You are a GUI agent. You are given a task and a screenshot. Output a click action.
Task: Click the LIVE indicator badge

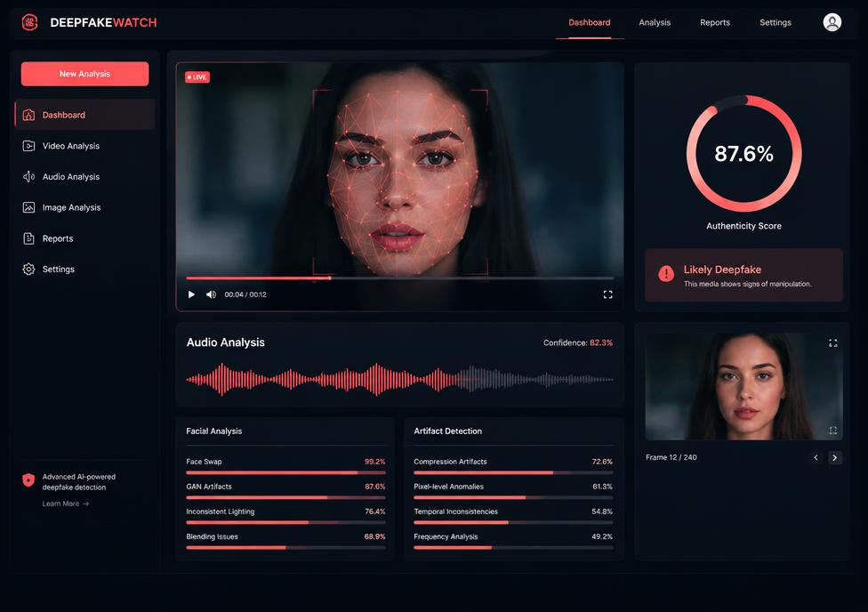[x=197, y=77]
